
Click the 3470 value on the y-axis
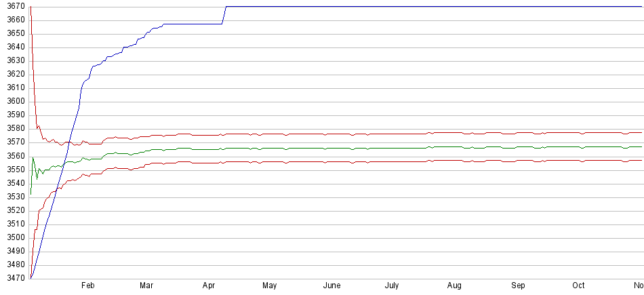point(14,278)
